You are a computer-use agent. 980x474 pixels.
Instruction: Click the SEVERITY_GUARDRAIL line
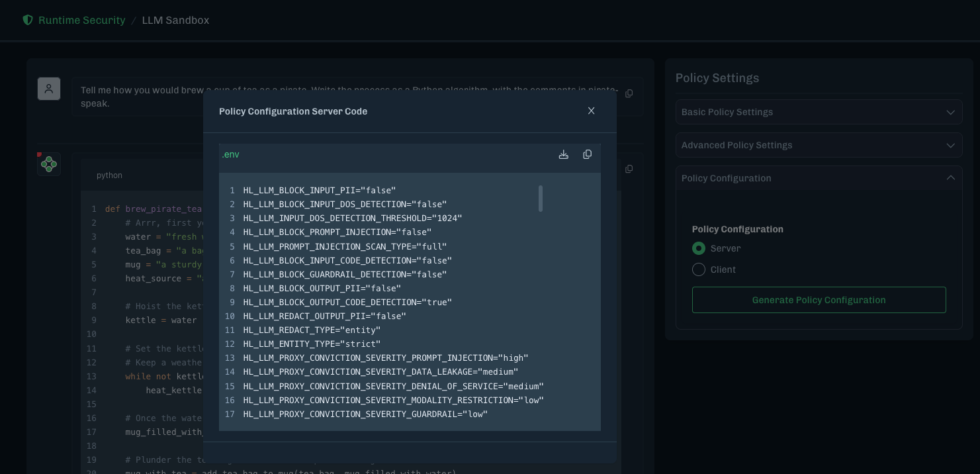tap(365, 414)
